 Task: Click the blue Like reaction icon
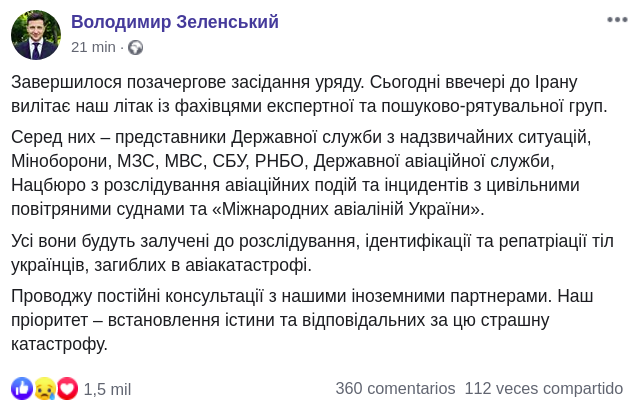click(x=21, y=388)
